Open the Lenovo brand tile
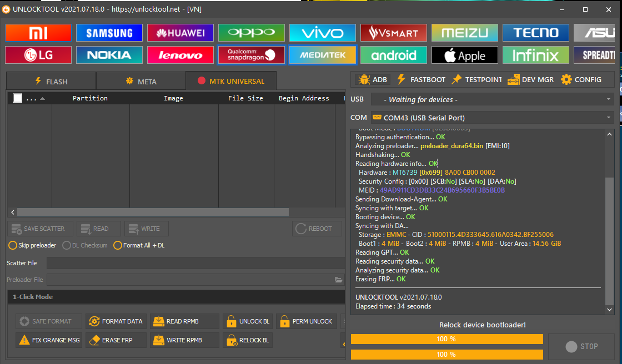Screen dimensions: 622x364 [x=180, y=55]
